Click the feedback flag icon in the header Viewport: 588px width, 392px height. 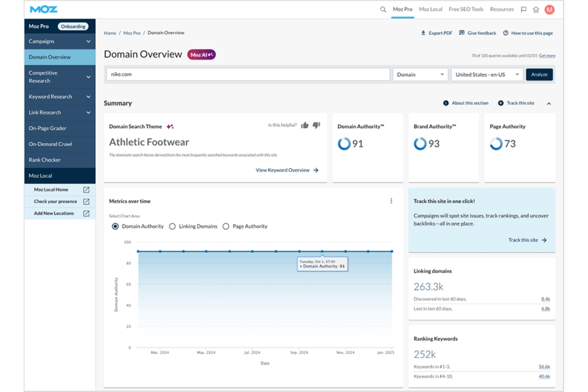[x=523, y=9]
